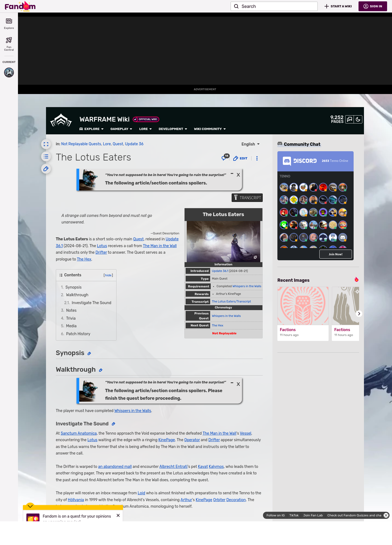The height and width of the screenshot is (545, 392).
Task: Click the SIGN IN button
Action: pos(373,6)
